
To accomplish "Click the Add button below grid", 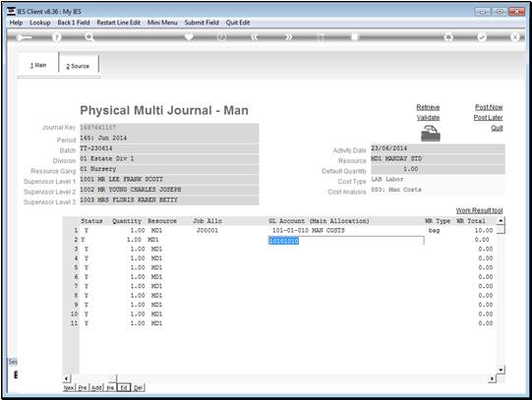I will (x=96, y=387).
